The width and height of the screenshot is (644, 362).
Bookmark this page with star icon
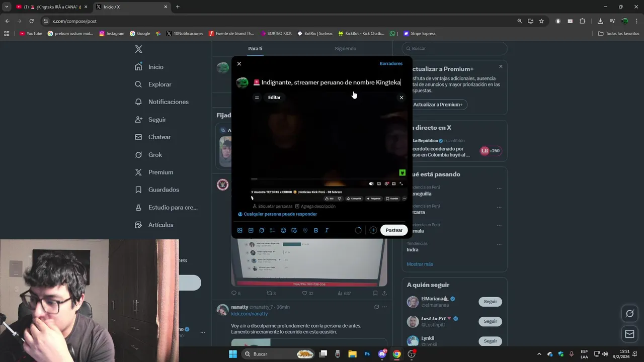click(x=541, y=21)
